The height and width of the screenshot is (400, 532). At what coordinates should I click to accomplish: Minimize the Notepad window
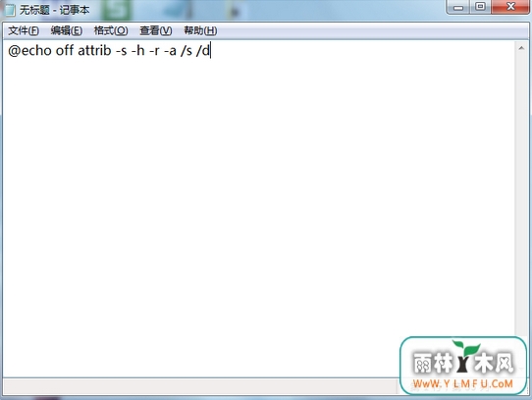click(x=458, y=7)
